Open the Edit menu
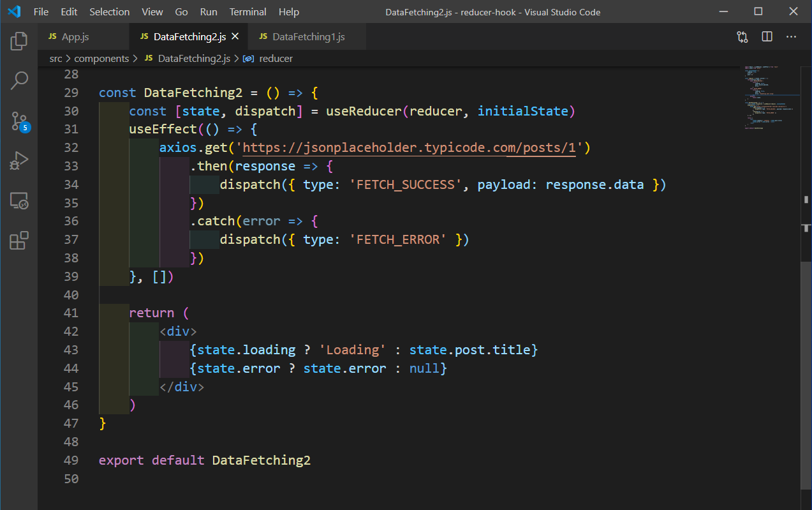The width and height of the screenshot is (812, 510). point(70,11)
